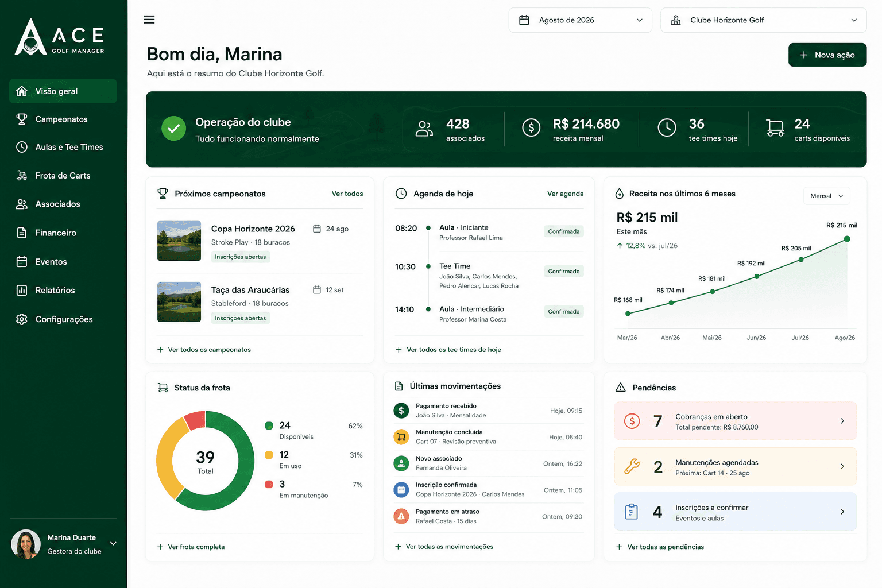Click Ver todas as pendências link
The height and width of the screenshot is (588, 882).
coord(660,547)
